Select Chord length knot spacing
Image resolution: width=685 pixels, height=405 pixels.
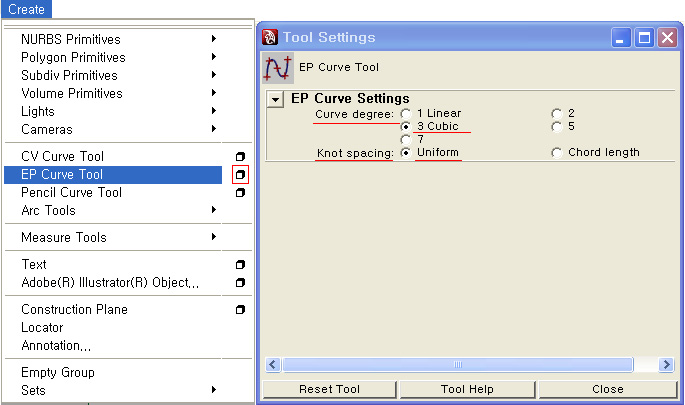(x=556, y=153)
